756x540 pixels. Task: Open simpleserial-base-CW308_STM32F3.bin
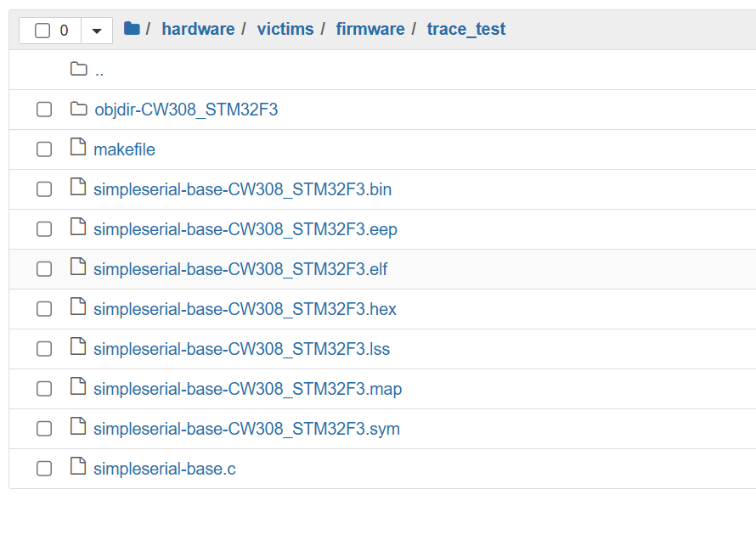(x=243, y=189)
